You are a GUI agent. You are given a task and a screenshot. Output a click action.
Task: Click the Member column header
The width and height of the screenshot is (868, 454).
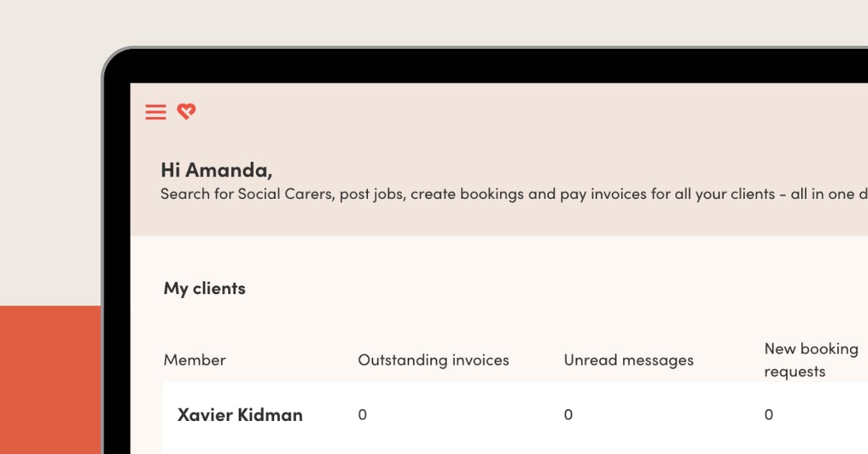pyautogui.click(x=194, y=360)
